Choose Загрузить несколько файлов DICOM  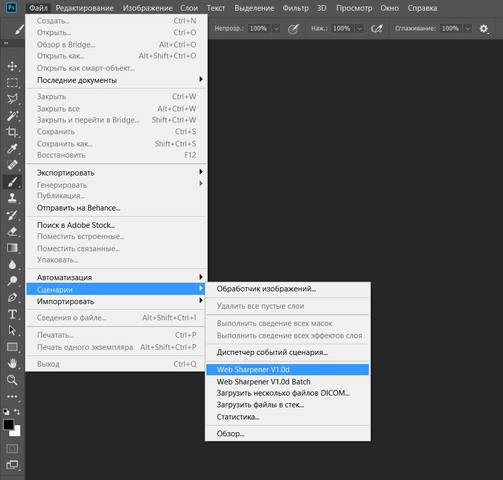pos(288,393)
